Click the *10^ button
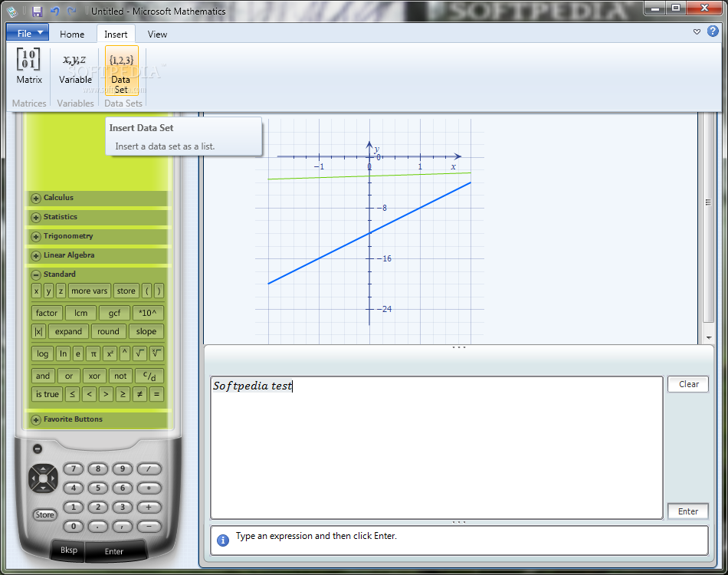The image size is (728, 575). [148, 313]
